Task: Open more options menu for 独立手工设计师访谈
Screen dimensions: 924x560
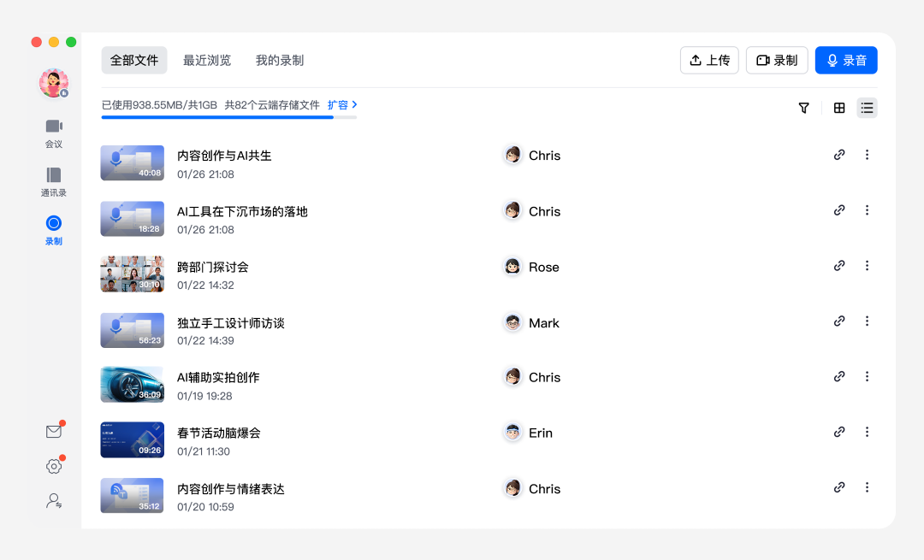Action: tap(867, 321)
